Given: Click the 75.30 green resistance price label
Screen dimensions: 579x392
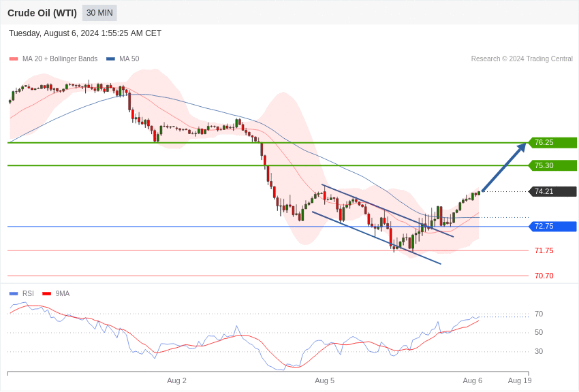Looking at the screenshot, I should coord(553,165).
